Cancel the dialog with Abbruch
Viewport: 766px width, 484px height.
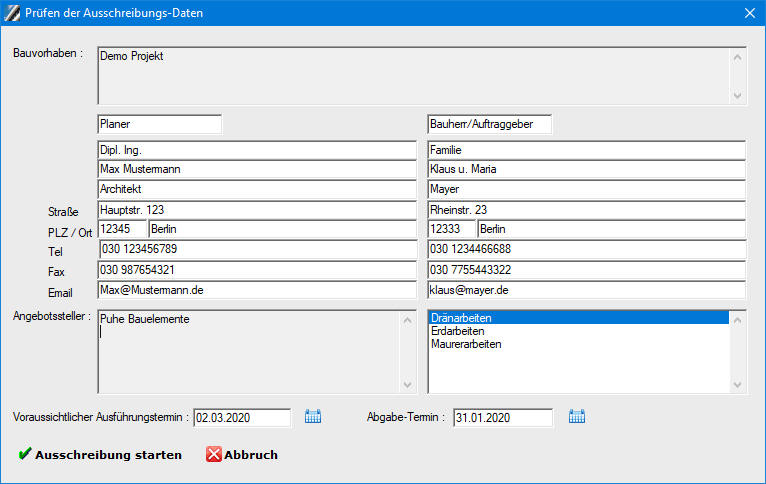242,455
